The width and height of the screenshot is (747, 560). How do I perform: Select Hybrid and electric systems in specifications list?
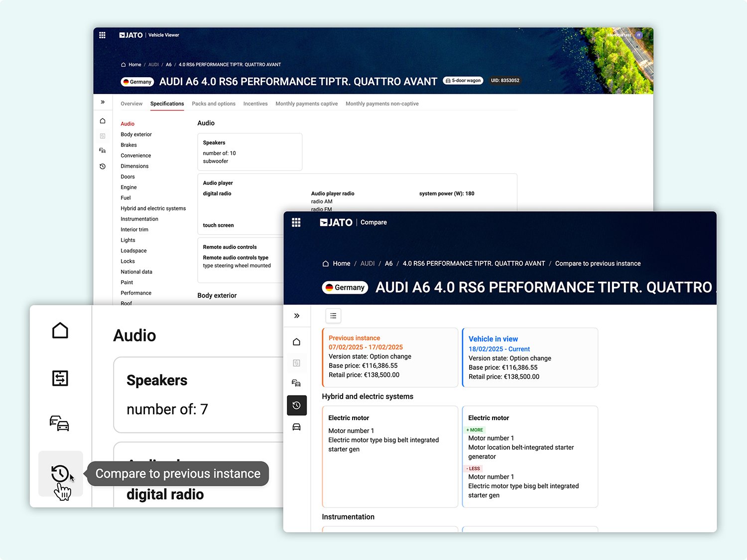(153, 209)
